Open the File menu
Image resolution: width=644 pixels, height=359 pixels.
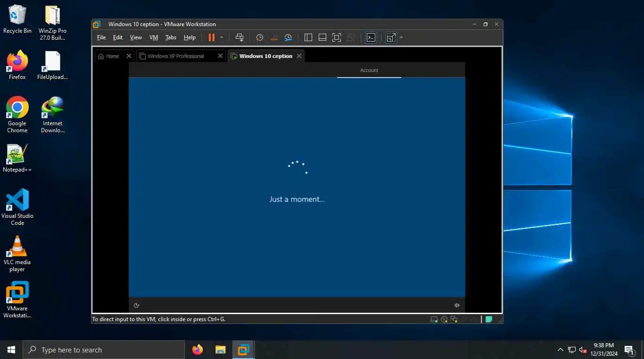pos(101,37)
